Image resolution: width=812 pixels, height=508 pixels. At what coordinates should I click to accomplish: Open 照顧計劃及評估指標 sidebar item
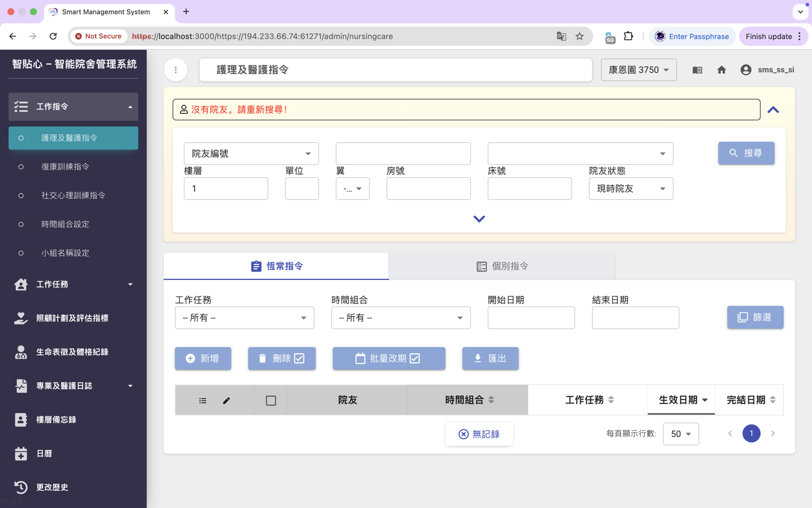[73, 318]
